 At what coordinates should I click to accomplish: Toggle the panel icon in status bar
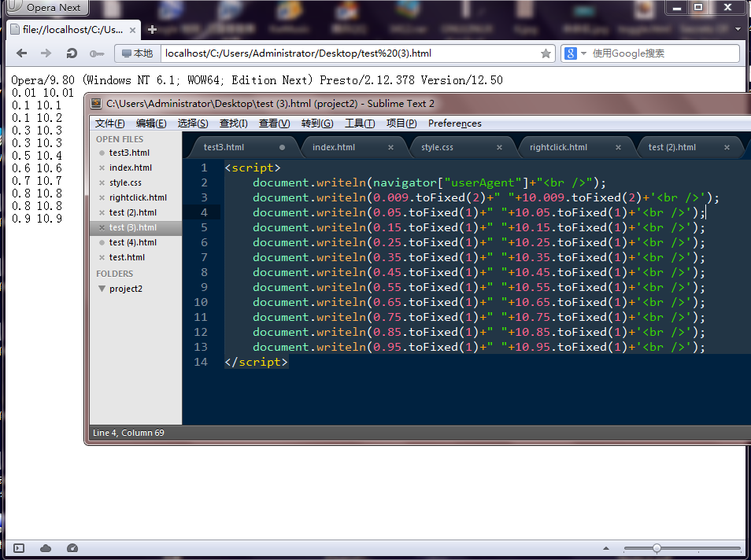19,548
